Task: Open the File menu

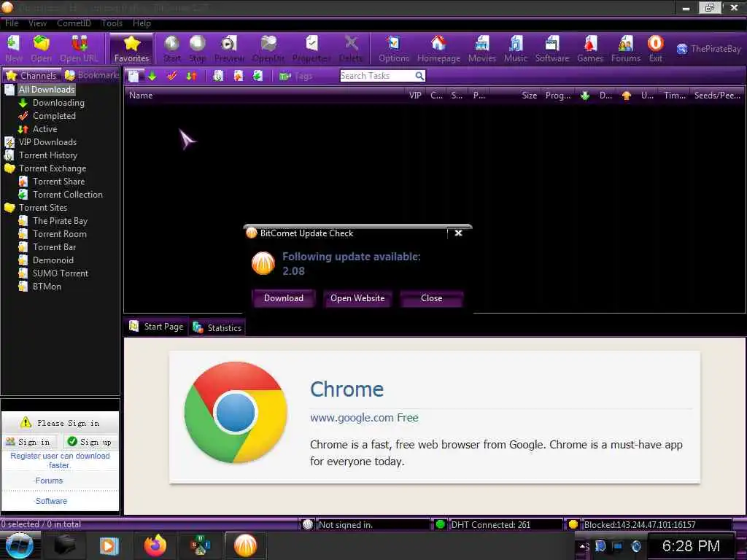Action: tap(12, 23)
